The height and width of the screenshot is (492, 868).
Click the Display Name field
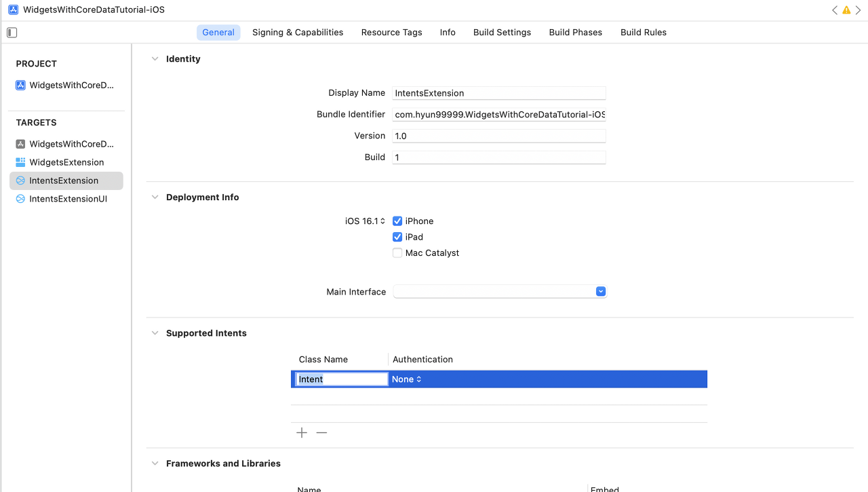[499, 93]
